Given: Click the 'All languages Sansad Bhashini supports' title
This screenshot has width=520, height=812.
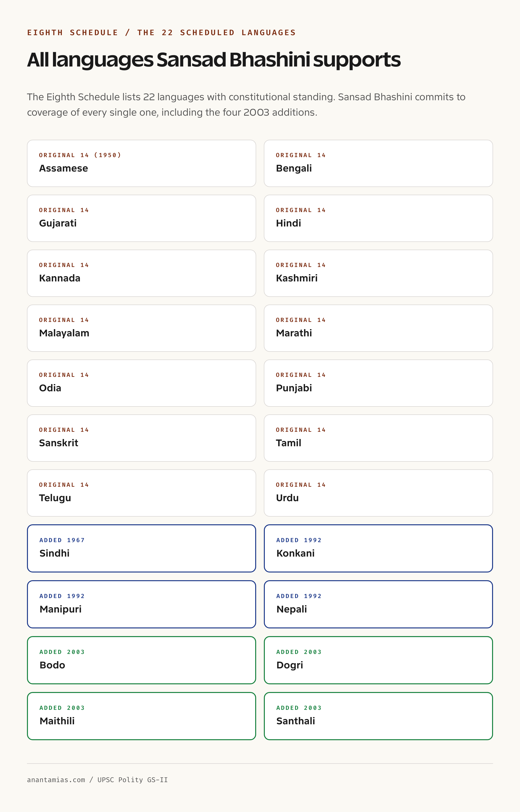Looking at the screenshot, I should pyautogui.click(x=214, y=60).
